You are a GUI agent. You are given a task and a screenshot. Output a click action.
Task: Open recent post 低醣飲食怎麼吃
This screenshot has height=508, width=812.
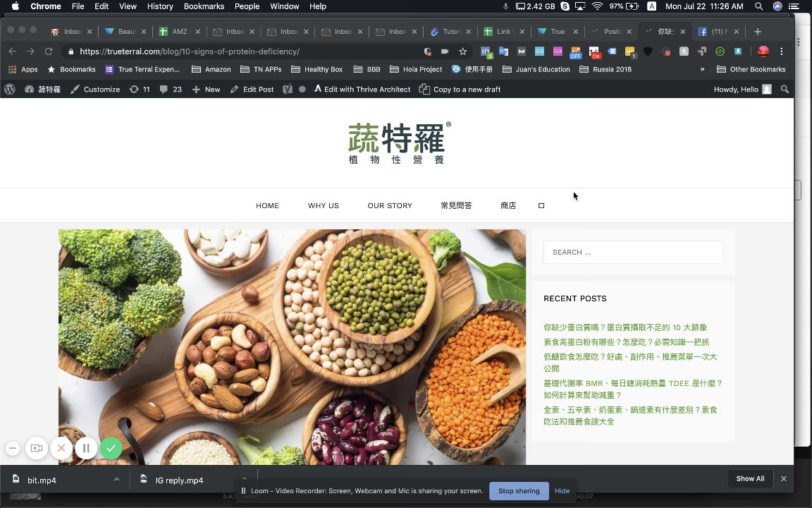coord(630,363)
